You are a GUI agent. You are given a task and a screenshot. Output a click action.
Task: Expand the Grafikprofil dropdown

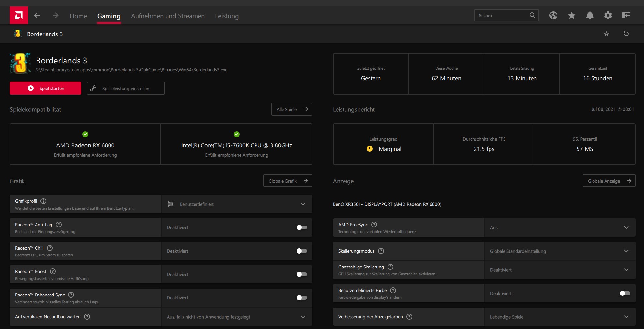[237, 204]
